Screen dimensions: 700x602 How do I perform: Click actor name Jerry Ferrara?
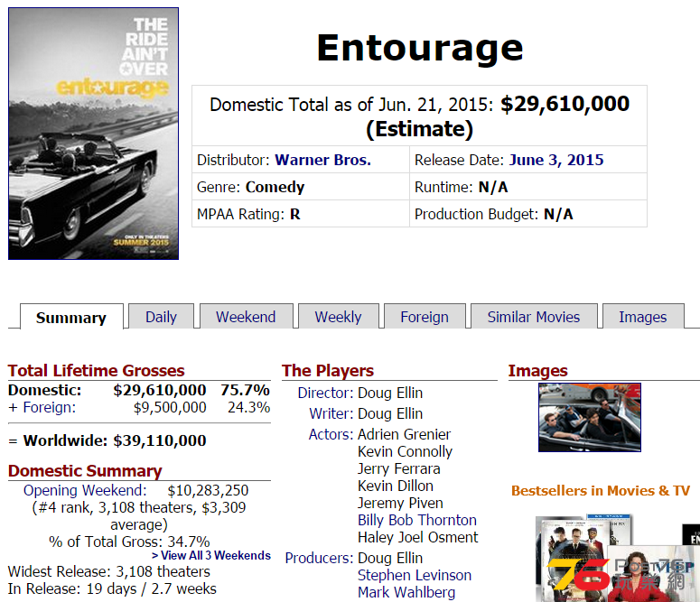pyautogui.click(x=398, y=469)
